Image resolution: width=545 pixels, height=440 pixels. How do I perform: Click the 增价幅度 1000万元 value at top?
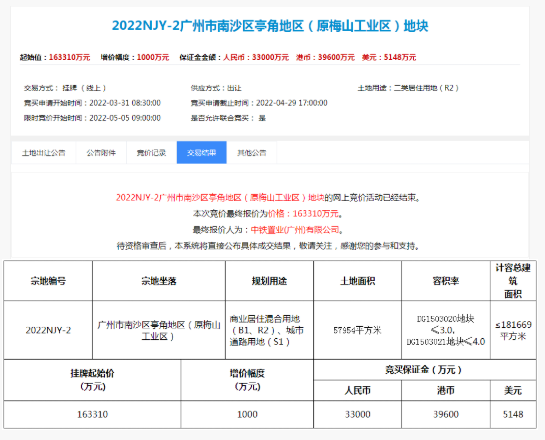153,57
